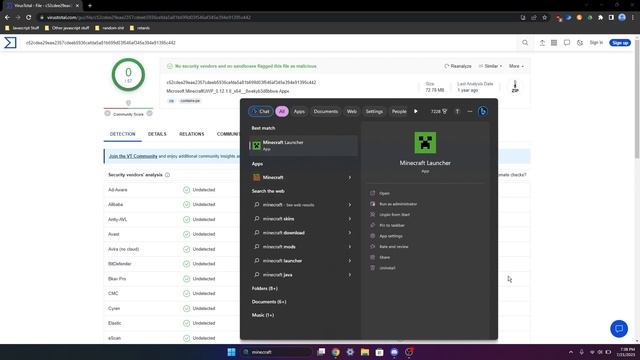Expand the 'minecraft download' suggestion arrow

(x=350, y=233)
